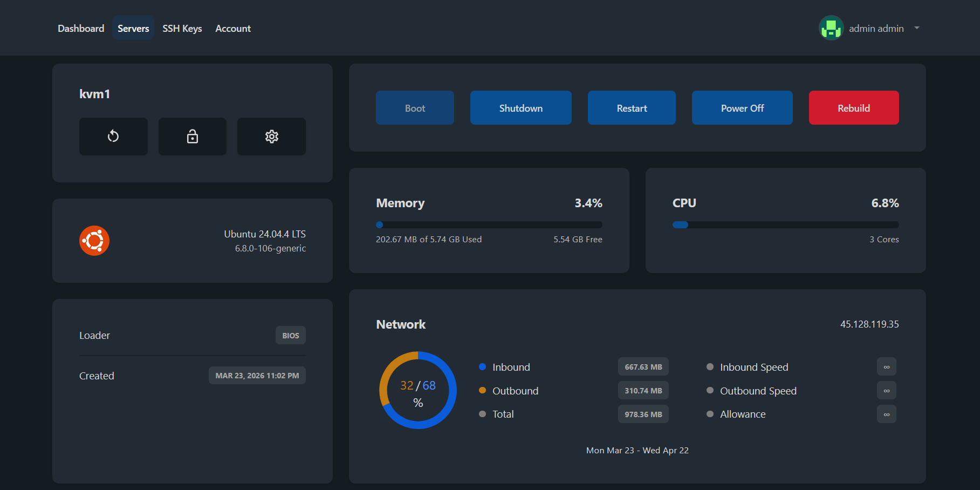This screenshot has height=490, width=980.
Task: Toggle the Total legend dot
Action: pos(482,414)
